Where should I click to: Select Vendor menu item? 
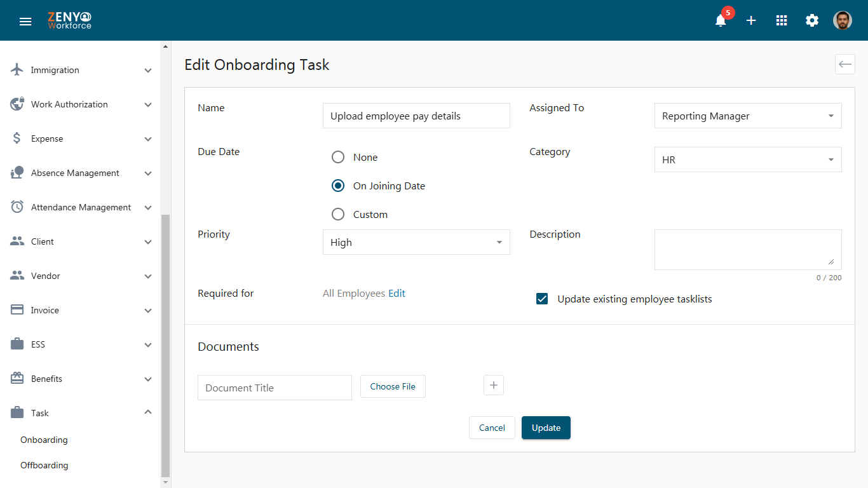(46, 276)
